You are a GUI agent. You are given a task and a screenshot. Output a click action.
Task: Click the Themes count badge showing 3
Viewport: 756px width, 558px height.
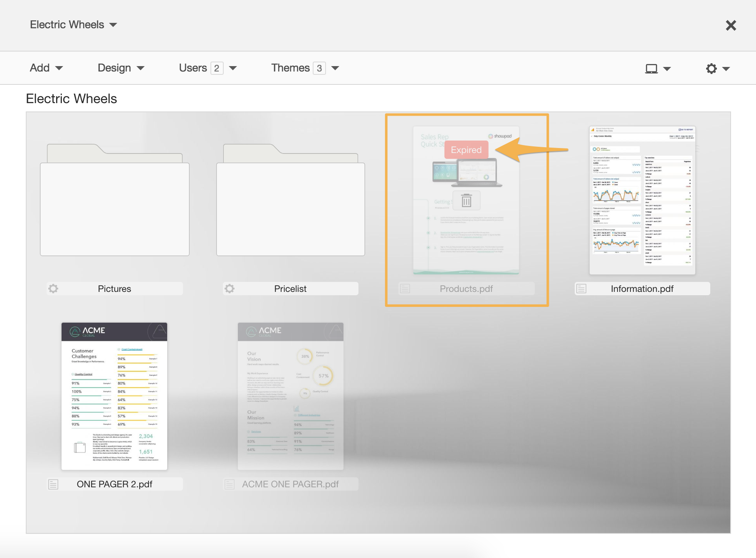point(319,68)
